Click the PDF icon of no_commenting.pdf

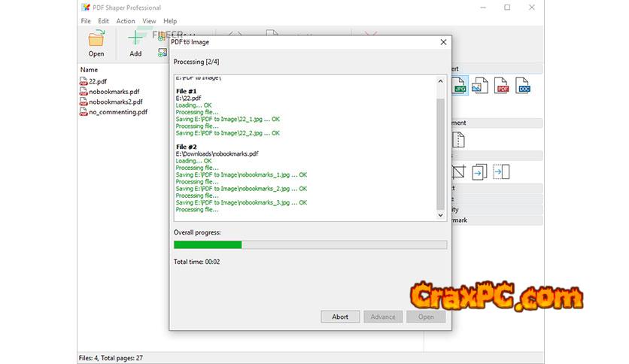(84, 112)
